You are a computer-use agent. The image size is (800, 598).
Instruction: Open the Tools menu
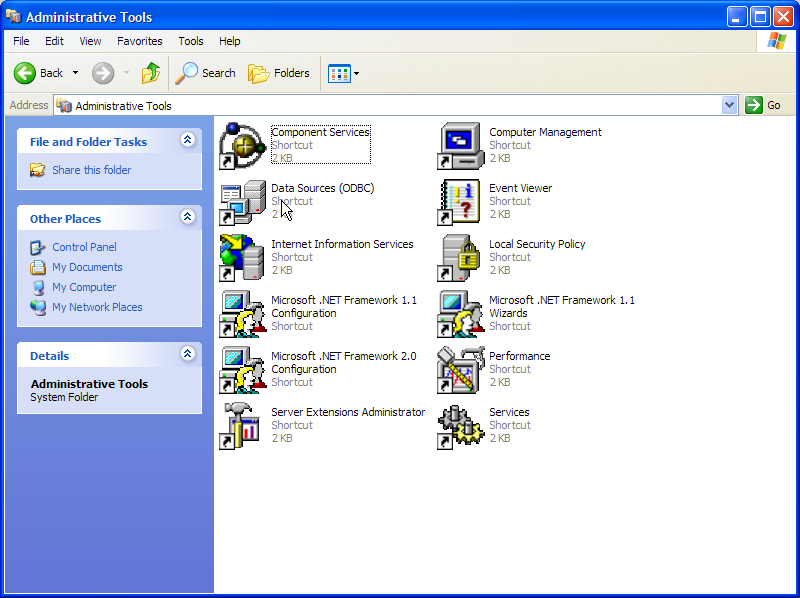click(x=191, y=41)
